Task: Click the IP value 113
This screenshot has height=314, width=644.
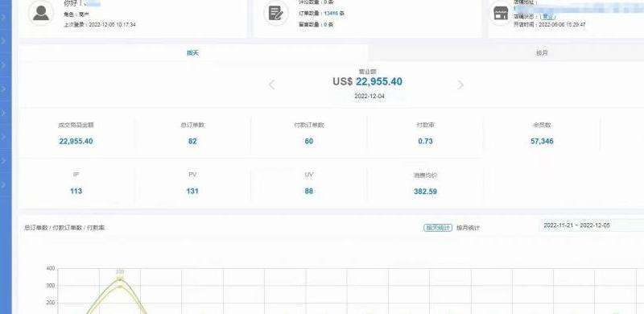Action: click(x=76, y=191)
